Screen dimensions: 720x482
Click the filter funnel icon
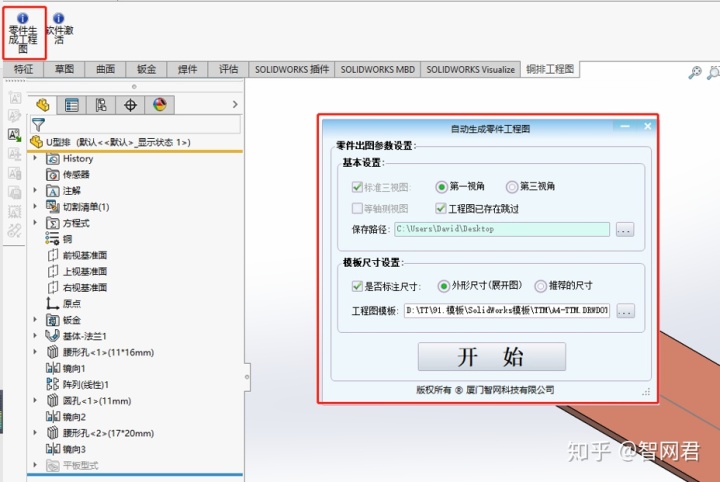pyautogui.click(x=39, y=124)
